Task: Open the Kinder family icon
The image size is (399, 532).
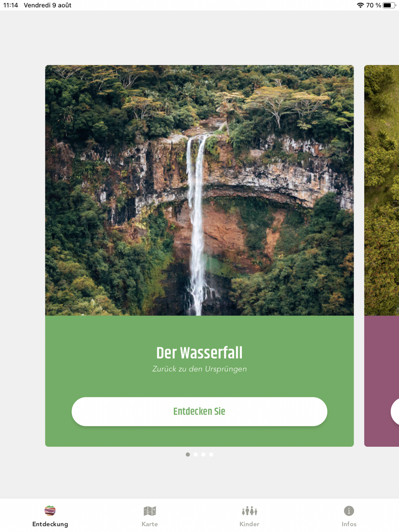Action: tap(249, 511)
